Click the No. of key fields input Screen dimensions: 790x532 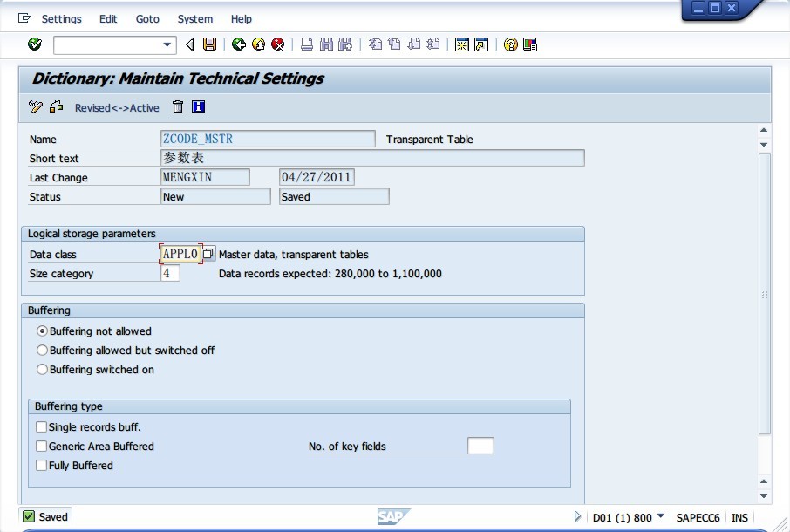[480, 446]
